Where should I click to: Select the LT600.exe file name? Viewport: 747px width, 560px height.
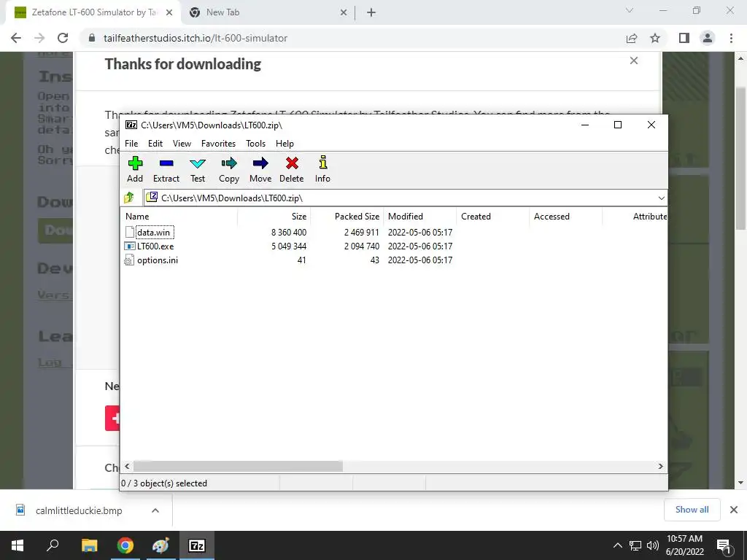(155, 246)
